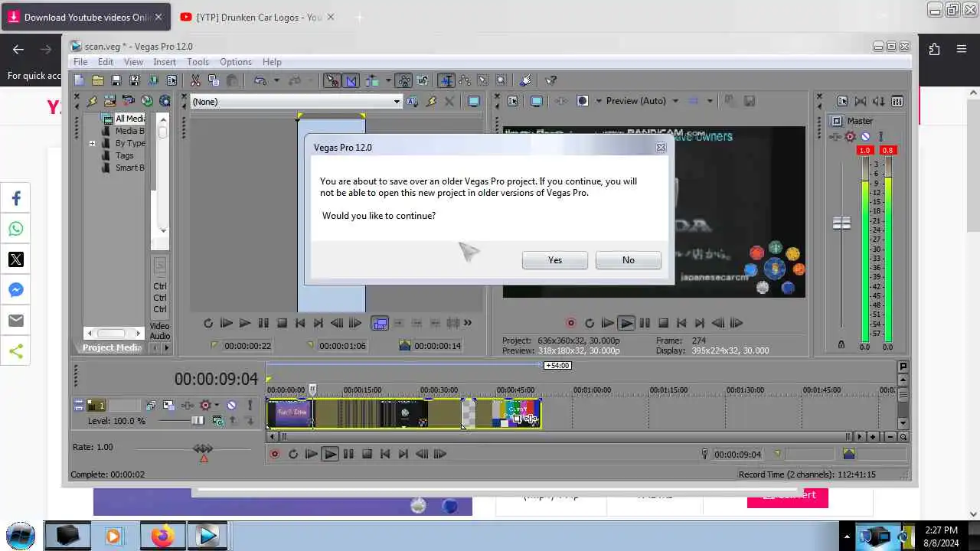Image resolution: width=980 pixels, height=551 pixels.
Task: Click No in the save dialog
Action: (629, 260)
